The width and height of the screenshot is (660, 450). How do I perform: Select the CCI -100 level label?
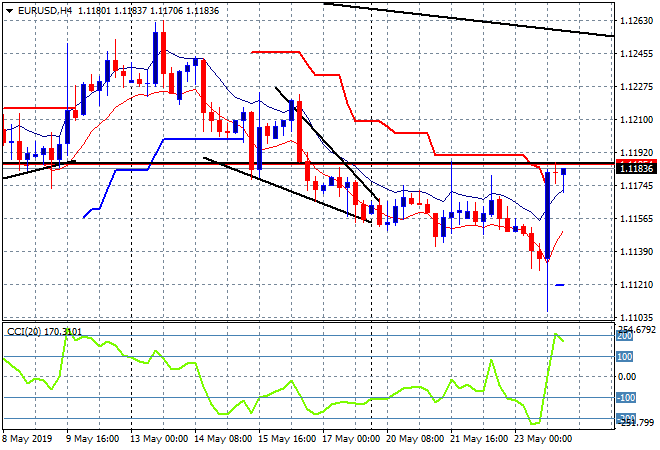click(x=625, y=398)
